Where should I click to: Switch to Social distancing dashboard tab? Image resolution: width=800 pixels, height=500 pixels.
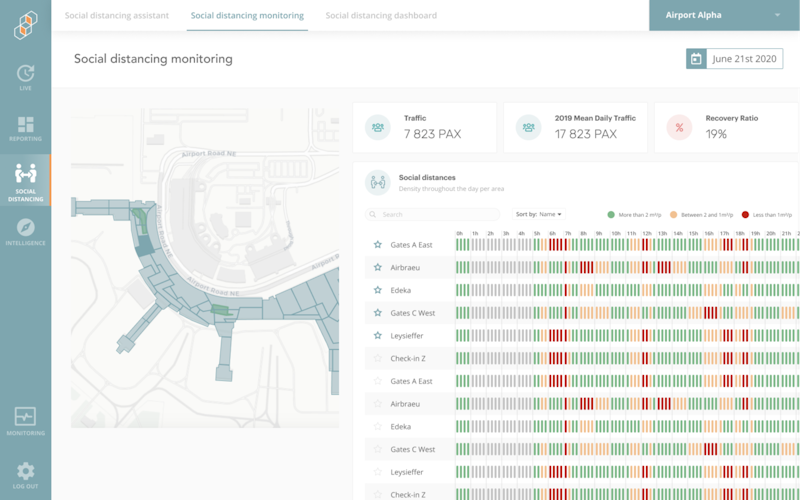point(381,16)
